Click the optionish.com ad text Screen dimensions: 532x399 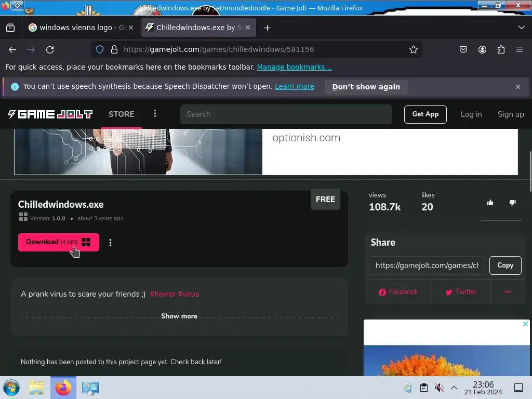pyautogui.click(x=306, y=138)
